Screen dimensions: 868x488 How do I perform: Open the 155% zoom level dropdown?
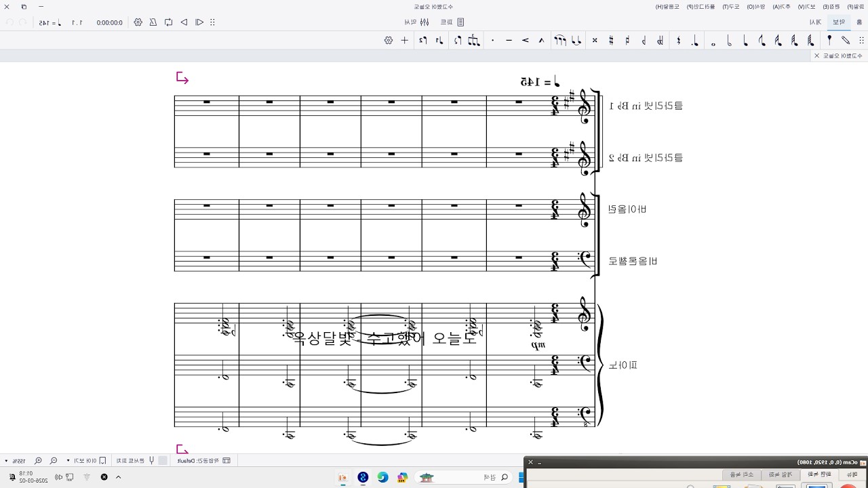[15, 460]
